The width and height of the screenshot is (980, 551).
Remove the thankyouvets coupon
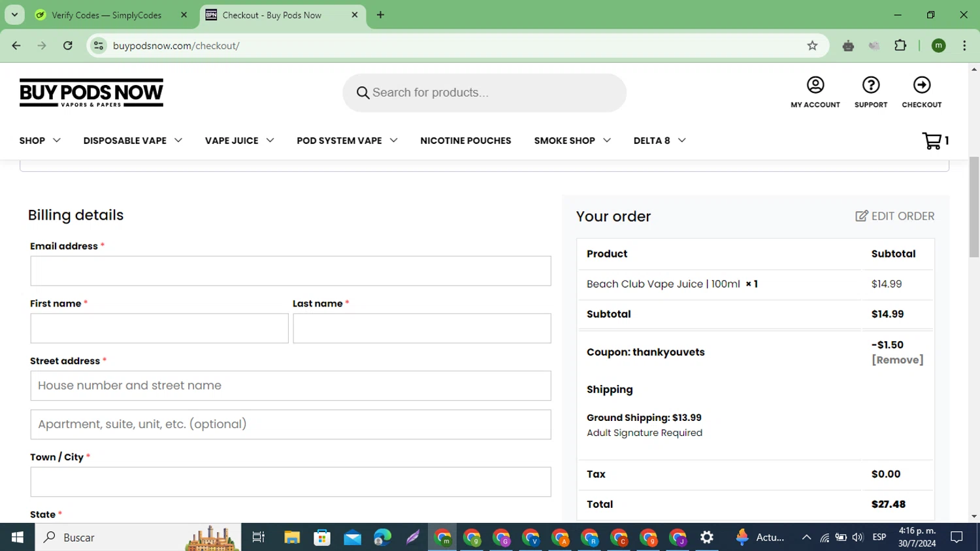[898, 360]
